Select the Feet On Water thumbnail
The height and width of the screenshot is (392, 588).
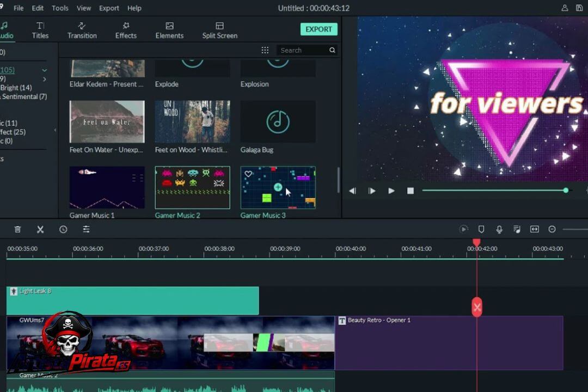pos(107,121)
